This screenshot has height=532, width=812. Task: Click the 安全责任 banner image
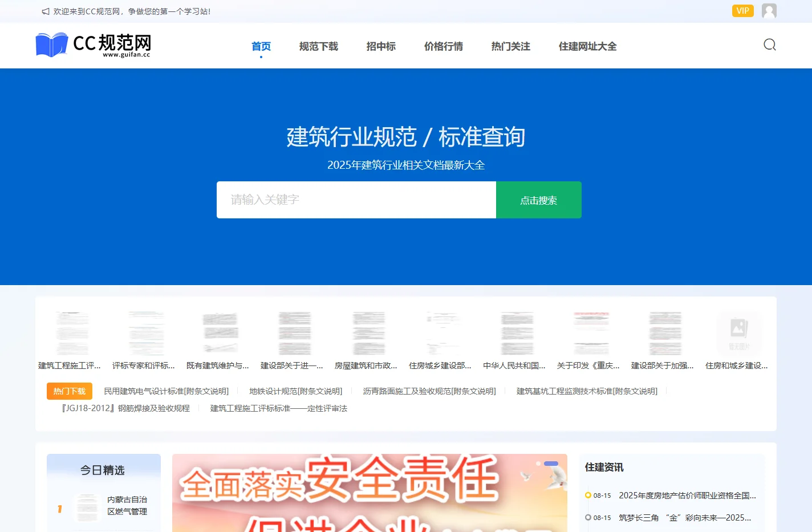click(x=370, y=493)
